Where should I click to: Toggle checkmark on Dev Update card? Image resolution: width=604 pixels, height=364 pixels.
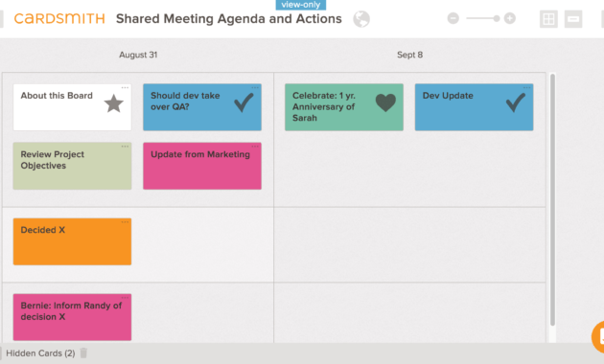coord(516,102)
